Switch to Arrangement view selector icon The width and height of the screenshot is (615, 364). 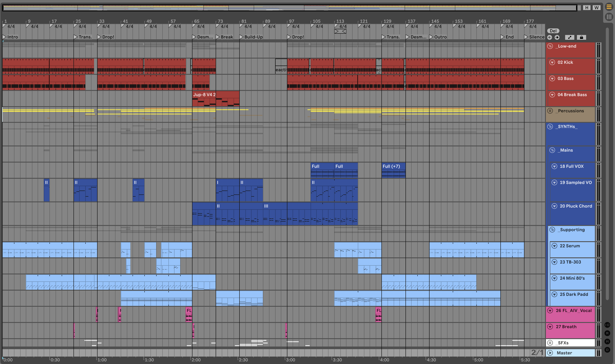(609, 7)
